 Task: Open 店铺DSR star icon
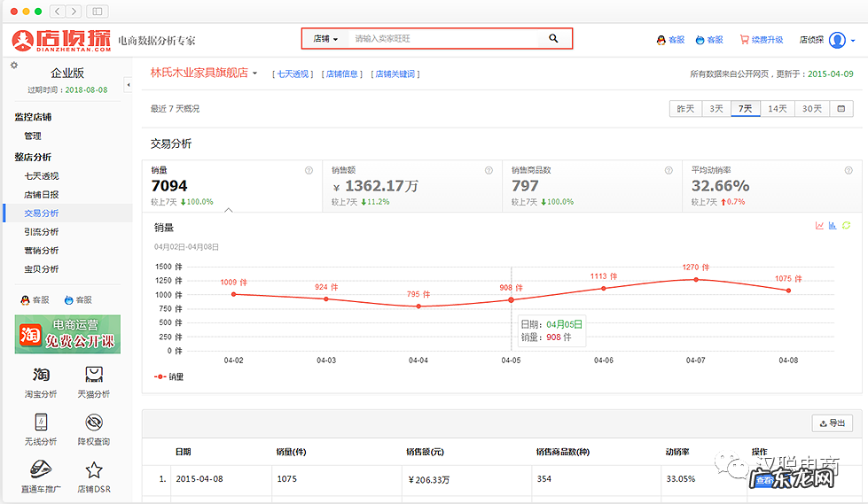[x=94, y=477]
